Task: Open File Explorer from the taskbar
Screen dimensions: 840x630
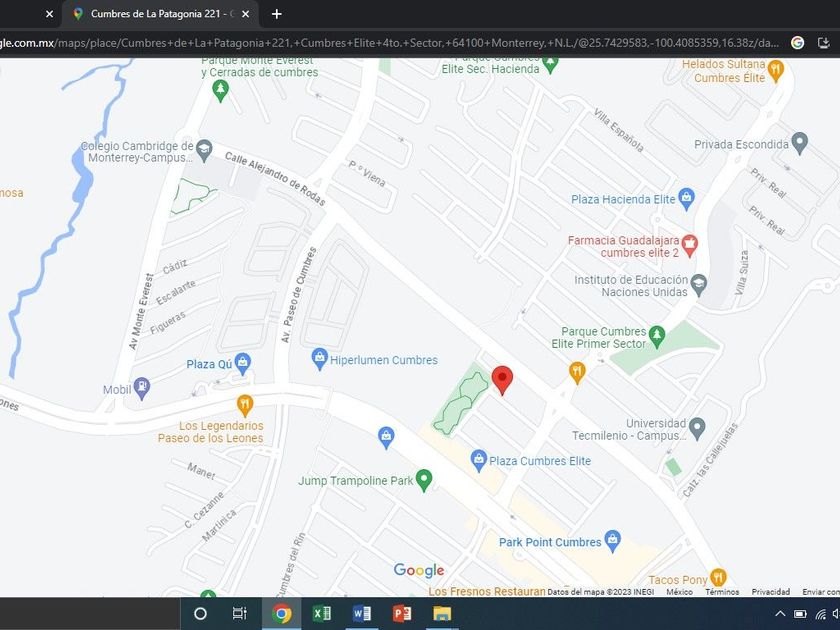Action: click(x=442, y=613)
